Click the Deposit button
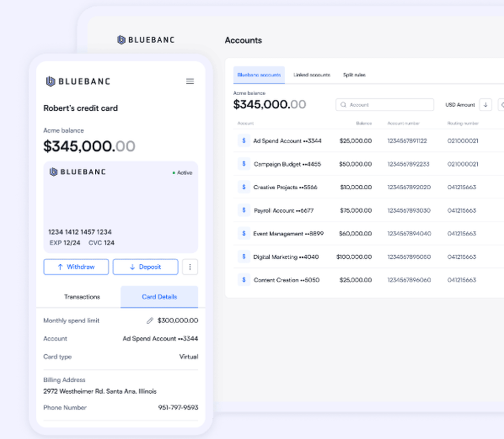This screenshot has height=439, width=504. [145, 267]
